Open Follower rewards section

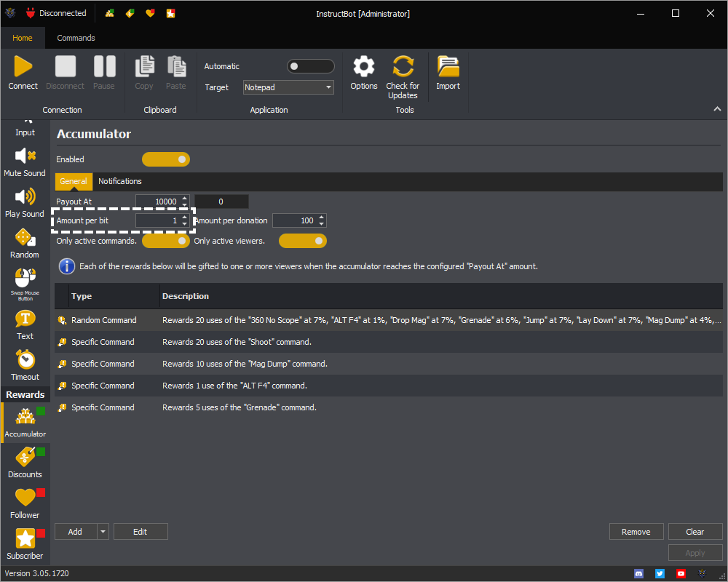tap(25, 503)
